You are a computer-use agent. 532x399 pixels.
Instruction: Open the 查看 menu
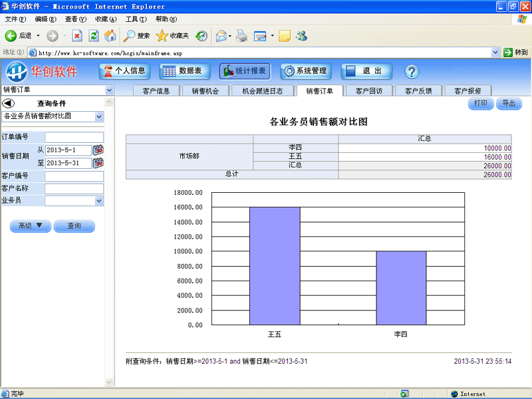(76, 19)
